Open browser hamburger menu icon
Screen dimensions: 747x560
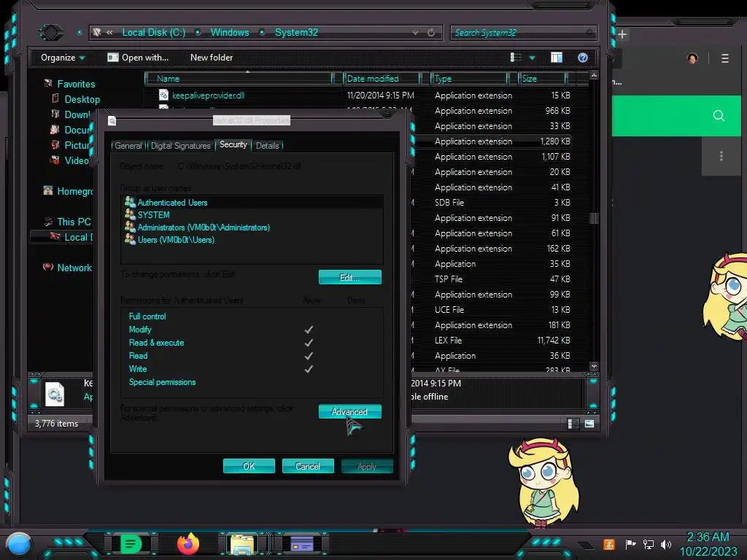(x=724, y=58)
